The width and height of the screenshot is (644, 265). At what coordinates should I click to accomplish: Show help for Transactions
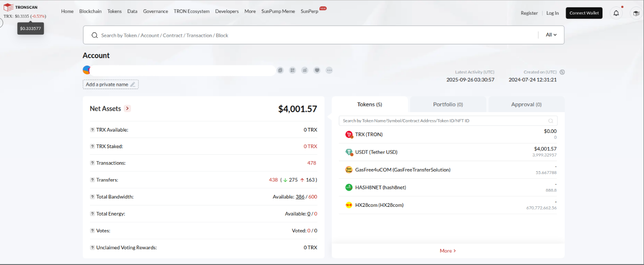(x=92, y=163)
